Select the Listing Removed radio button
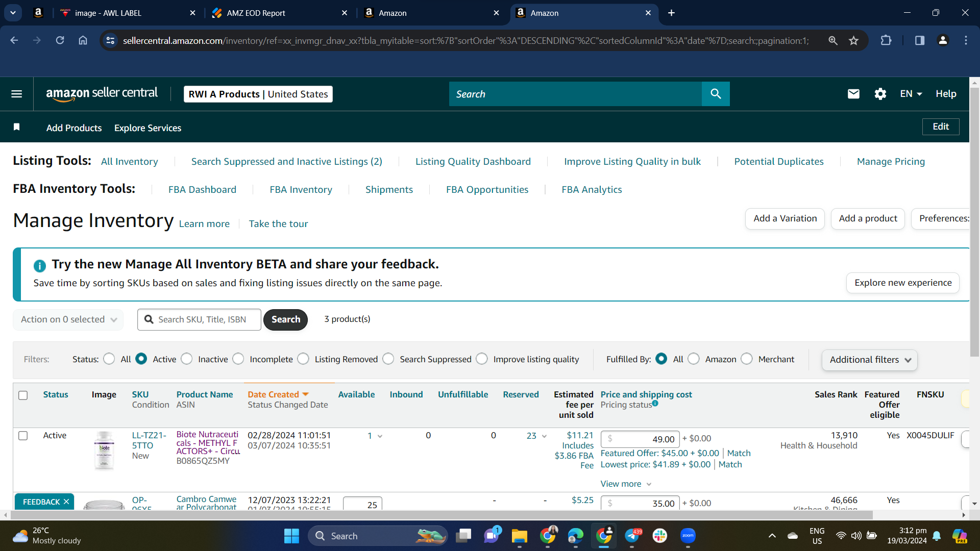 303,359
